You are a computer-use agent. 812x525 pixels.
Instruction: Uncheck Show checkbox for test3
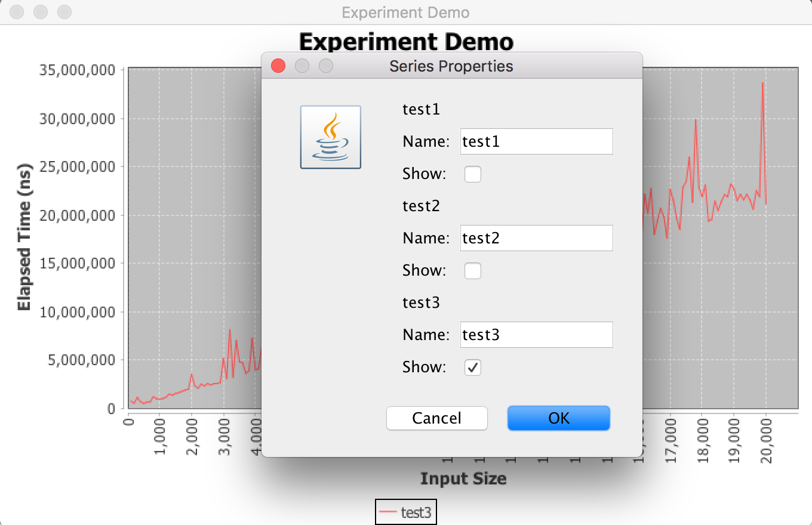[x=473, y=367]
